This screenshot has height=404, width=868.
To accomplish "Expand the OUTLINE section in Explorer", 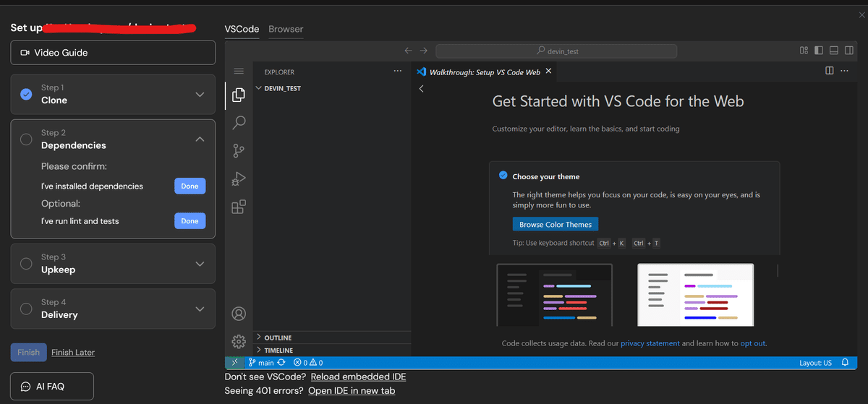I will tap(278, 338).
